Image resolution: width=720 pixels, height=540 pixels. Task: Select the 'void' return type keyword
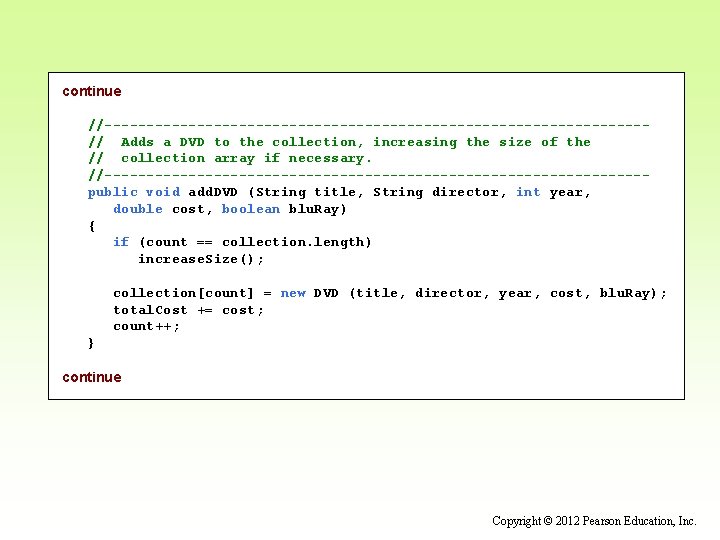click(x=163, y=192)
